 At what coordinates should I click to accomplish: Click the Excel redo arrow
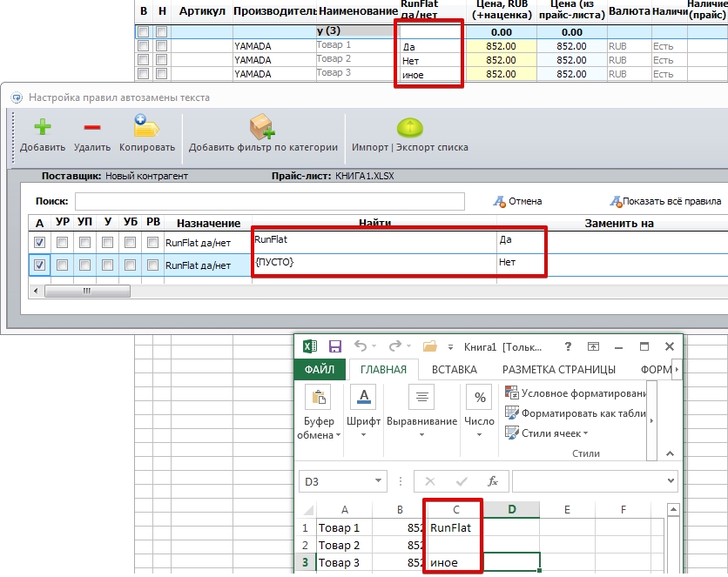click(395, 346)
